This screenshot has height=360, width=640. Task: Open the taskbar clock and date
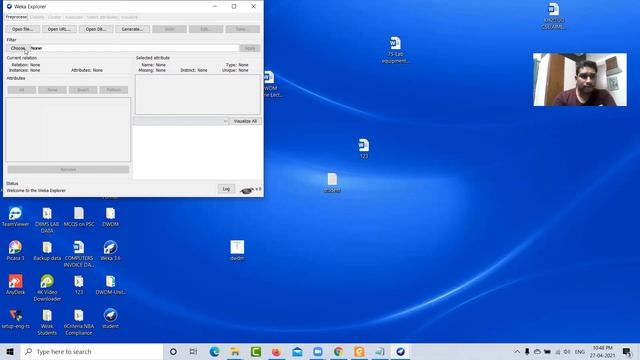click(602, 351)
